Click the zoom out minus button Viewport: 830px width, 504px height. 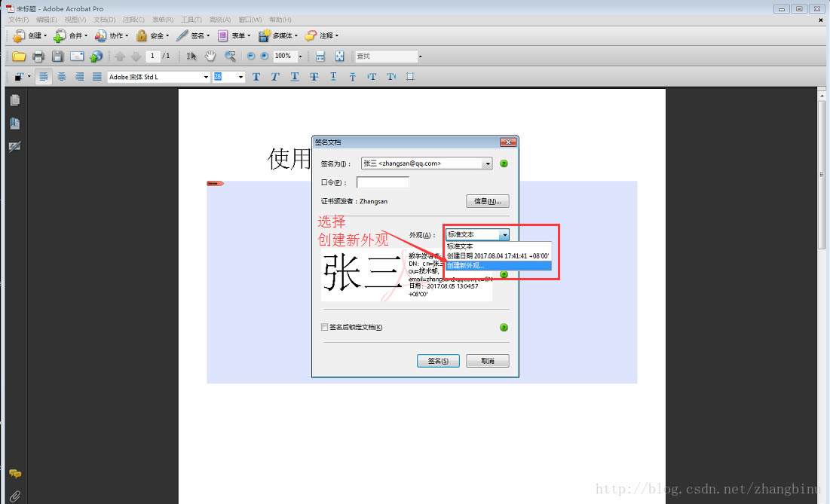click(x=251, y=56)
